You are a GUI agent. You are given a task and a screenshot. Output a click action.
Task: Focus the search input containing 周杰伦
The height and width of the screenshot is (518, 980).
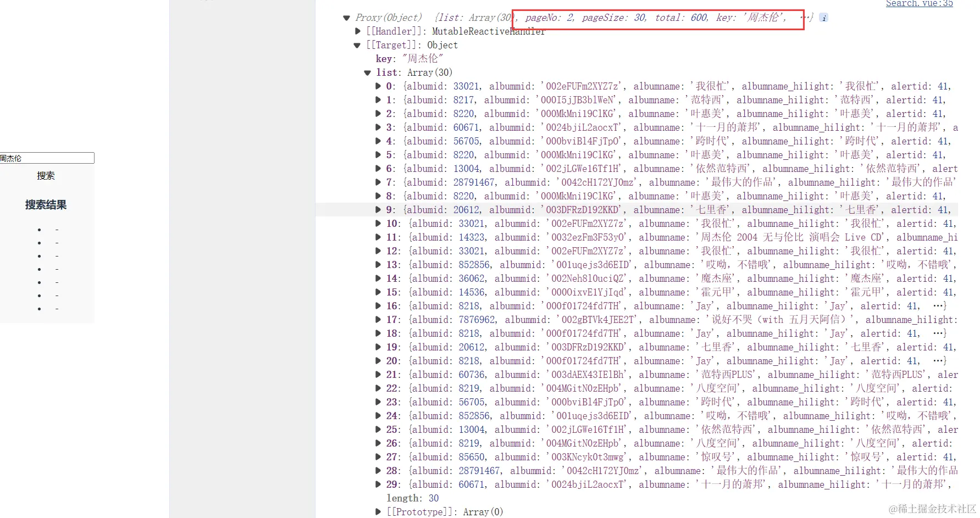47,158
